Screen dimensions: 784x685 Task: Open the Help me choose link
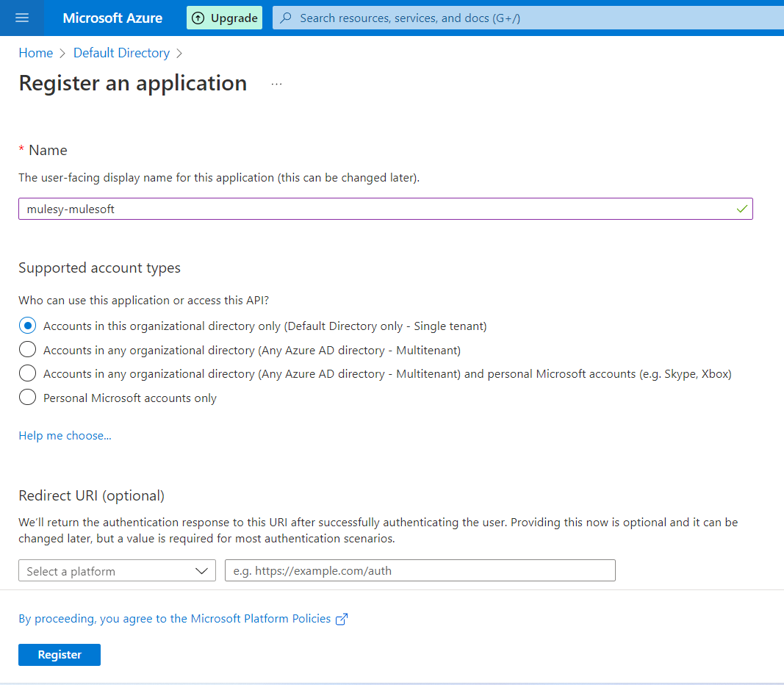tap(65, 436)
